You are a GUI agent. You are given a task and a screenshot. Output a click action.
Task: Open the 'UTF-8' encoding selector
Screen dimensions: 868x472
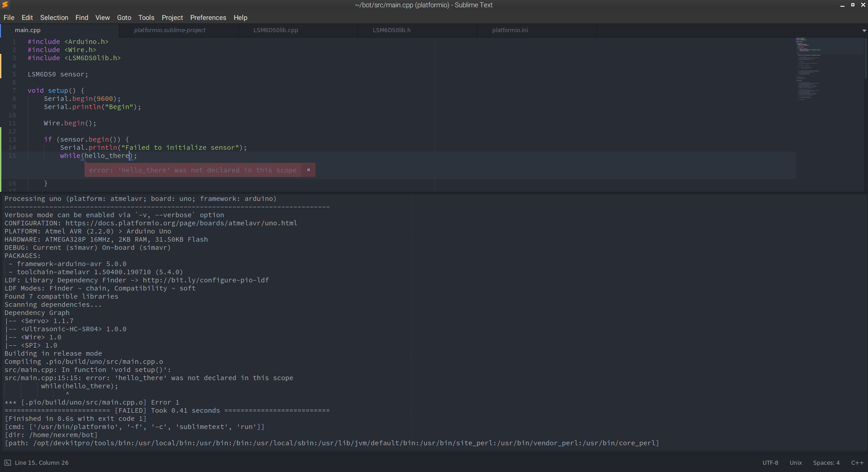[770, 462]
